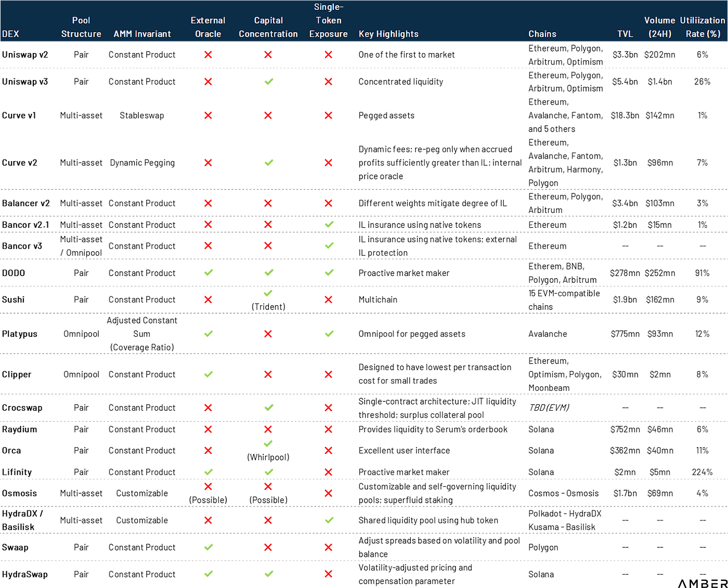The height and width of the screenshot is (588, 728).
Task: Click the '91%' utilization rate for DODO
Action: click(703, 273)
